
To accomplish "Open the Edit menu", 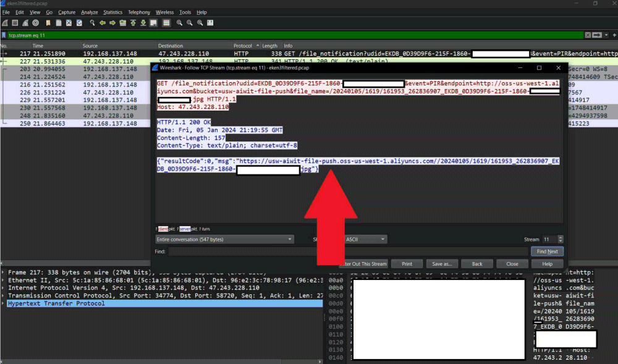I will point(20,12).
